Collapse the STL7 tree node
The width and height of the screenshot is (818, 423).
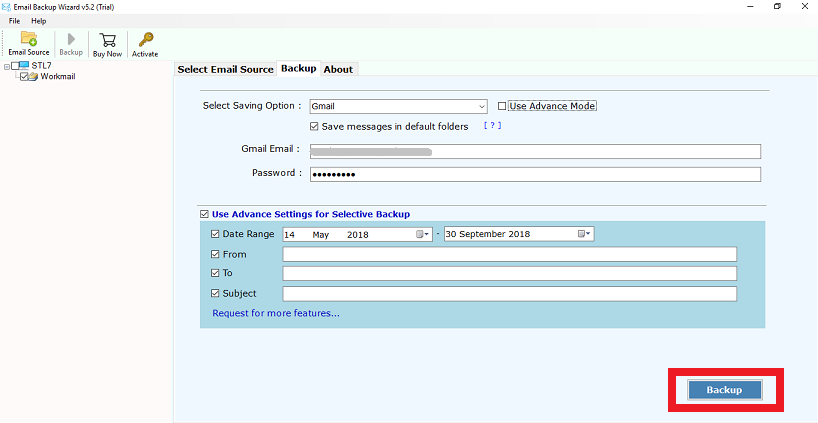click(7, 67)
